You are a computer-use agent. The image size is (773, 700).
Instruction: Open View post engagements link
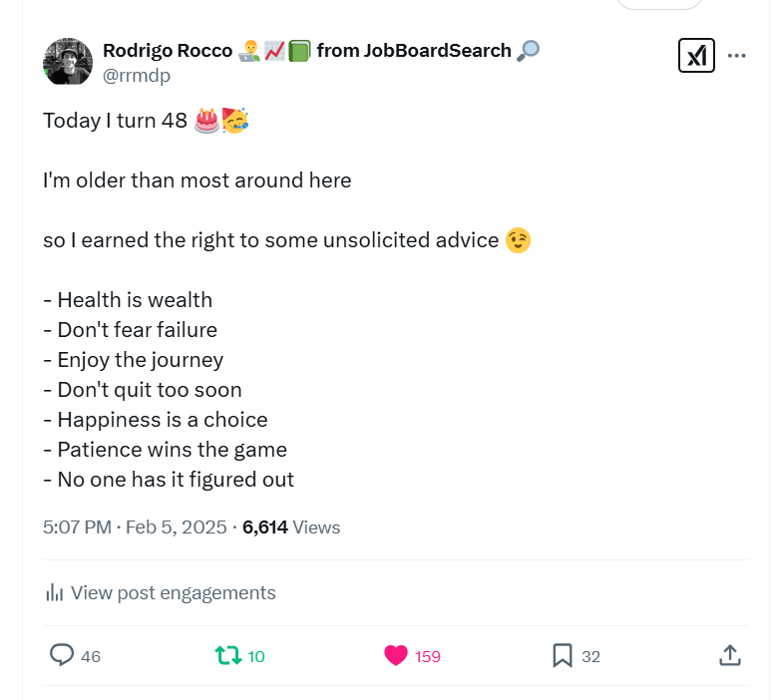[174, 592]
